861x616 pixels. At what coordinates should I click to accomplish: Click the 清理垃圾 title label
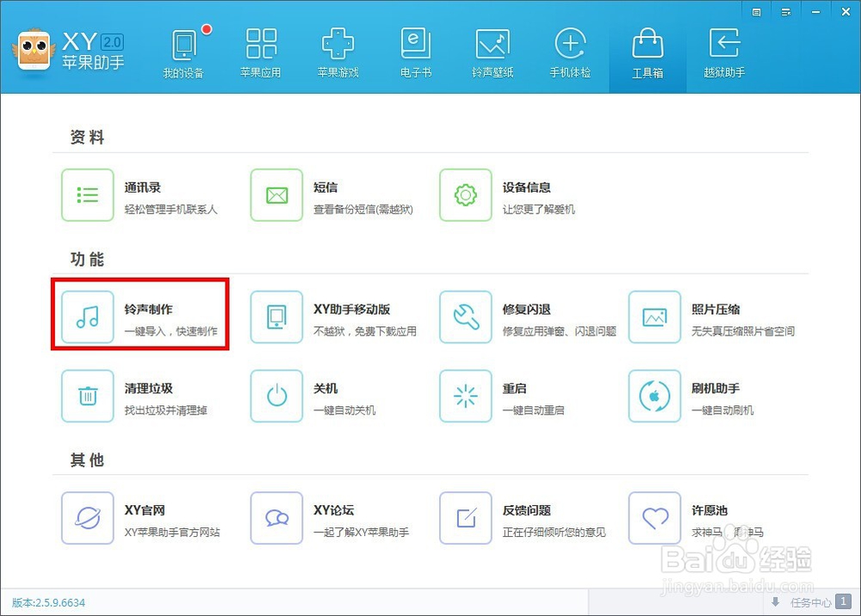click(x=148, y=388)
